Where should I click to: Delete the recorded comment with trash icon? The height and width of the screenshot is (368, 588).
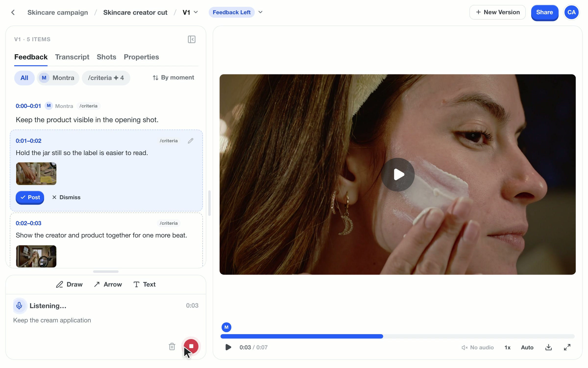pos(172,346)
